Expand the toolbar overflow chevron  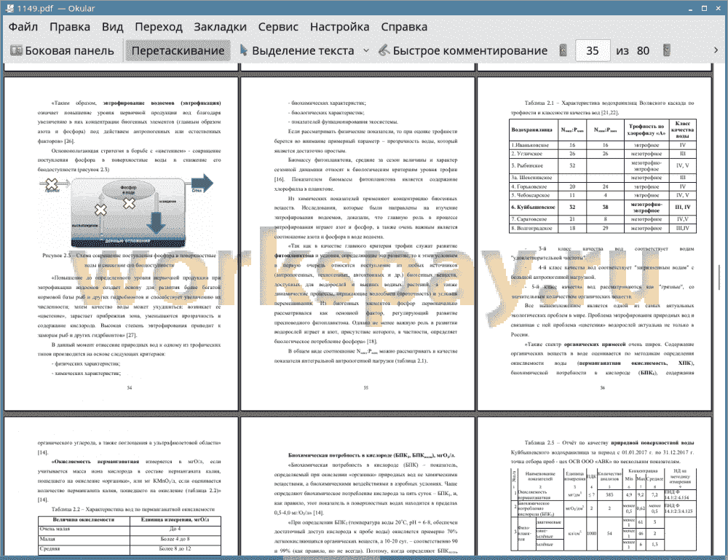click(x=716, y=50)
